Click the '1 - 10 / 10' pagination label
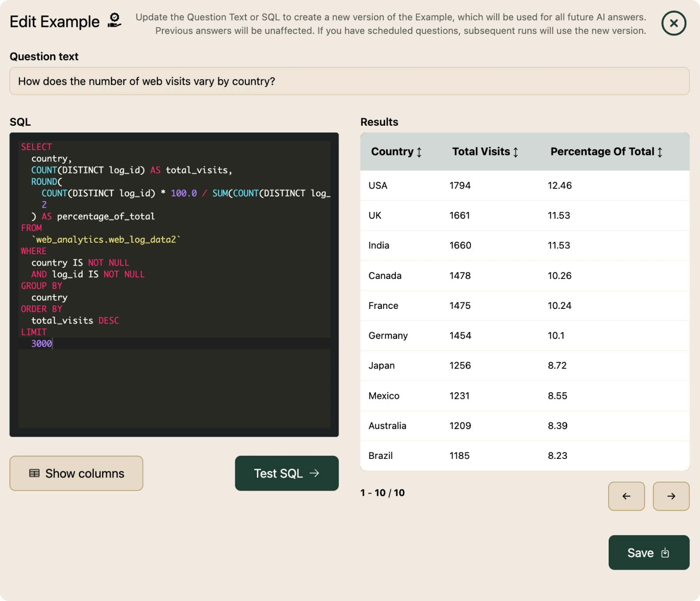The image size is (700, 601). click(382, 492)
